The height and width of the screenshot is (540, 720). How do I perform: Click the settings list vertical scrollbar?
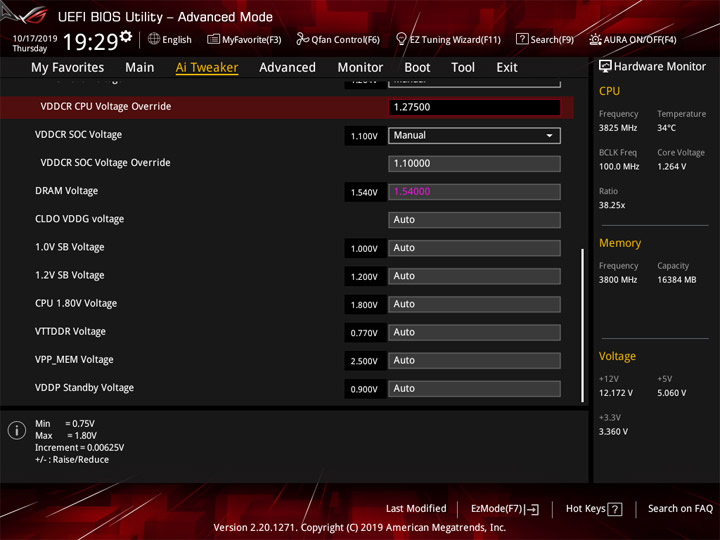[583, 325]
